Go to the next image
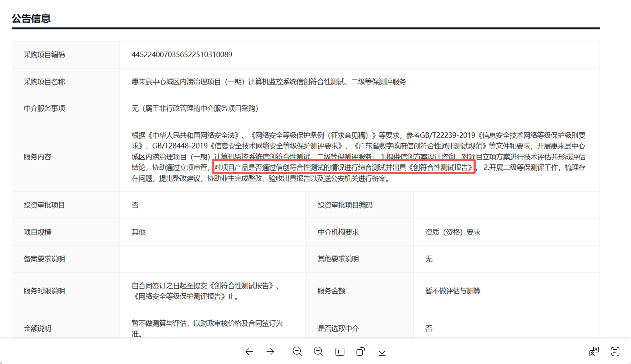This screenshot has width=631, height=364. pyautogui.click(x=270, y=351)
